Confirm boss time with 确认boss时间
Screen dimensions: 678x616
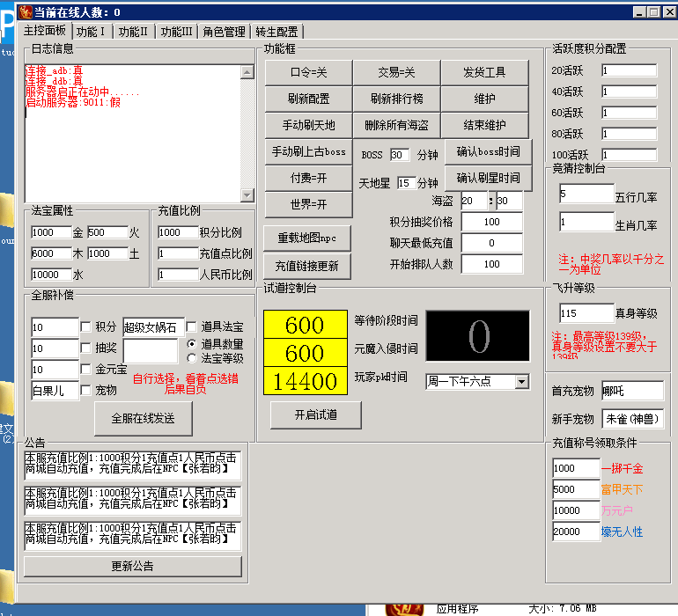pyautogui.click(x=488, y=151)
